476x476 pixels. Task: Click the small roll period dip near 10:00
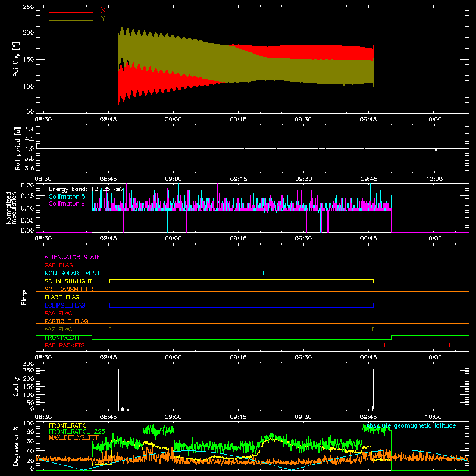pos(436,149)
